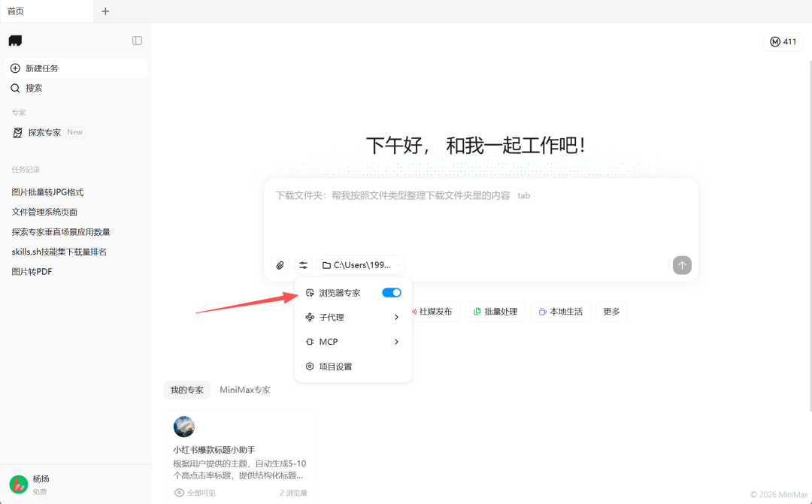Toggle the 浏览器专家 switch off
The height and width of the screenshot is (504, 812).
coord(391,292)
